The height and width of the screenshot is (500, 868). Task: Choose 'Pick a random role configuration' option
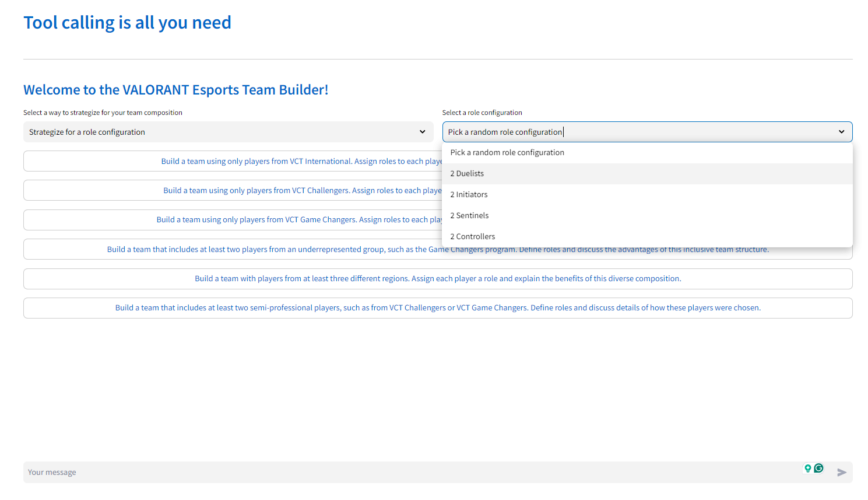(x=647, y=153)
